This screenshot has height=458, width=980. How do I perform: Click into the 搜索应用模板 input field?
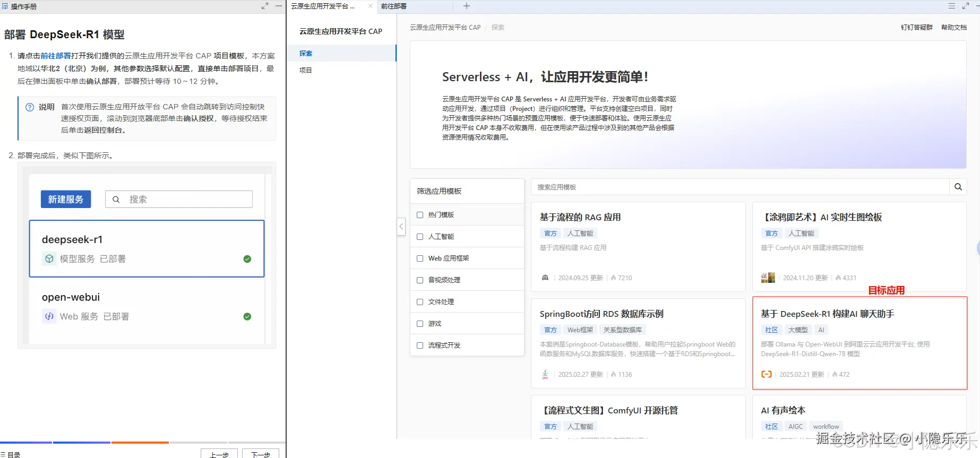[740, 187]
